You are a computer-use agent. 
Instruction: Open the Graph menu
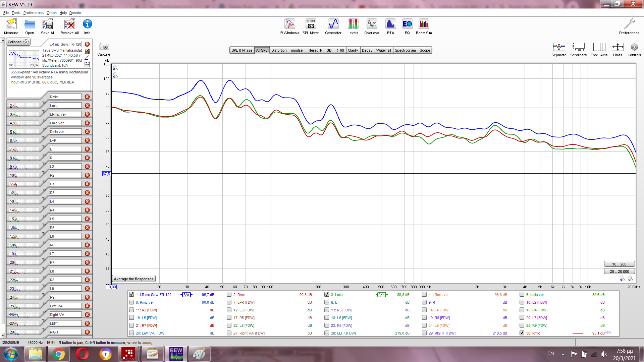click(51, 13)
